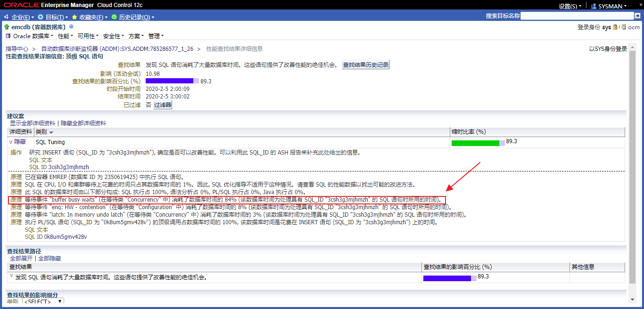Click the info icon next to emcdb title
The height and width of the screenshot is (309, 644).
(x=71, y=27)
